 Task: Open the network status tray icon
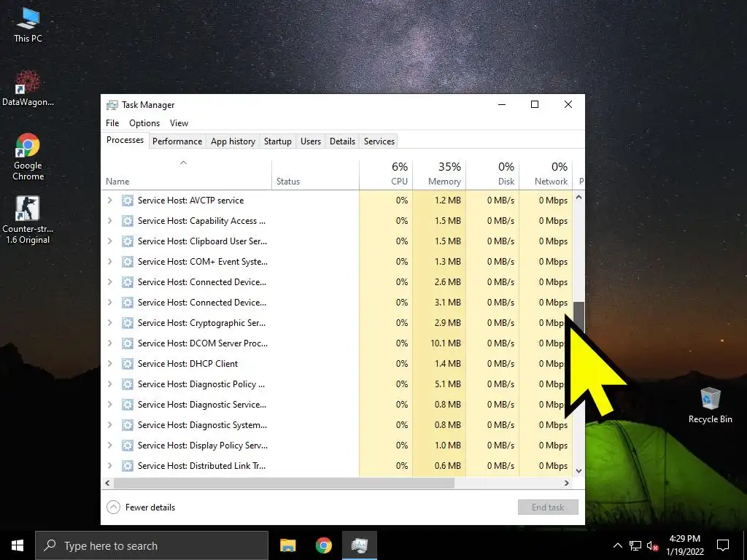click(635, 545)
